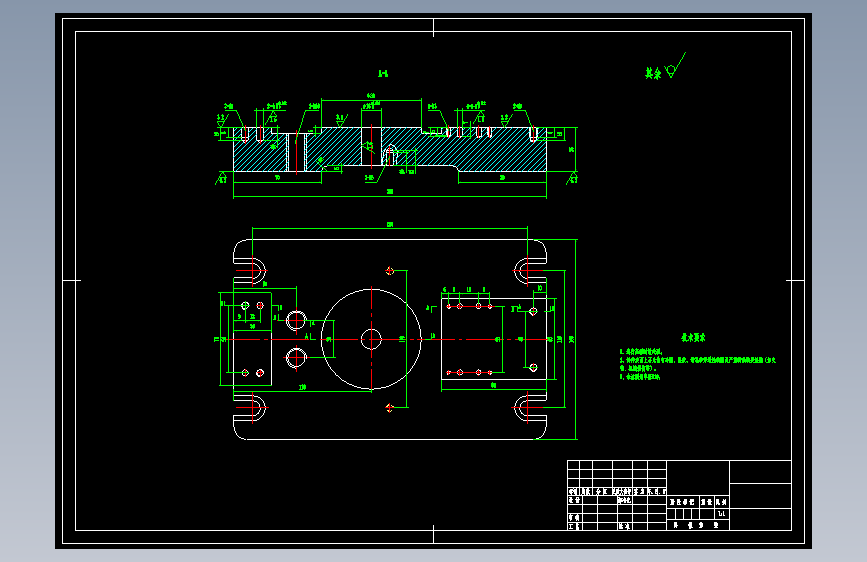This screenshot has height=562, width=867.
Task: Select the cyan hatched area of the section view
Action: (390, 149)
